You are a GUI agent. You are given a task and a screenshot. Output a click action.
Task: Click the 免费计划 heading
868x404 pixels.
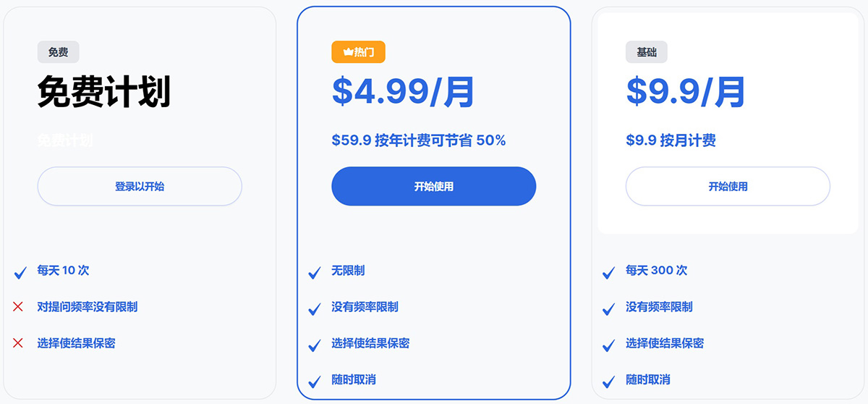click(104, 92)
